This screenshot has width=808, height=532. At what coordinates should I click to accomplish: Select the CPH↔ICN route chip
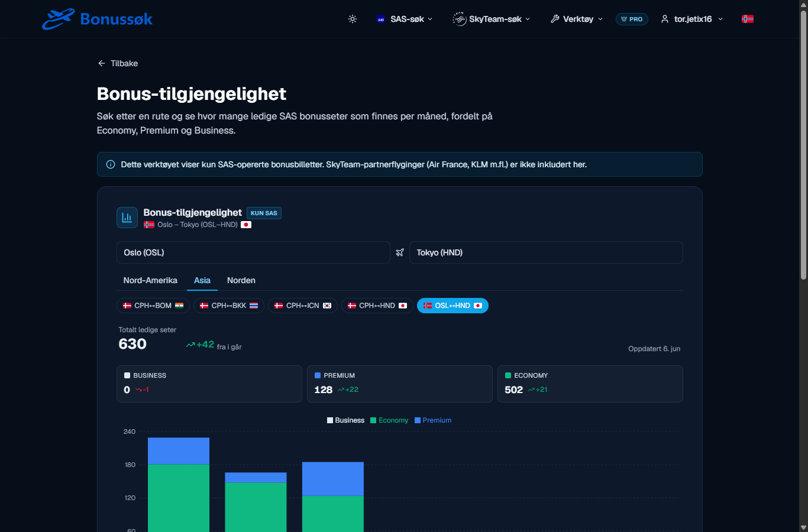(303, 306)
